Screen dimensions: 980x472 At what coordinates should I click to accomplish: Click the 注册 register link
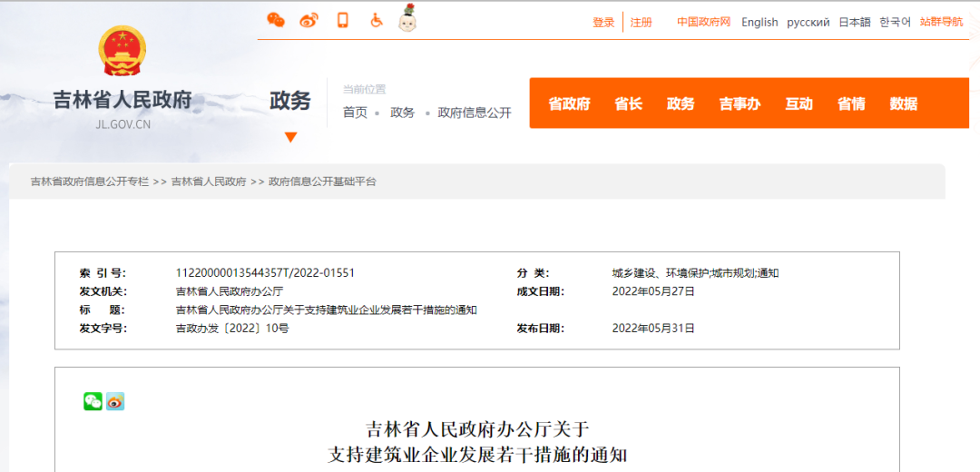642,22
